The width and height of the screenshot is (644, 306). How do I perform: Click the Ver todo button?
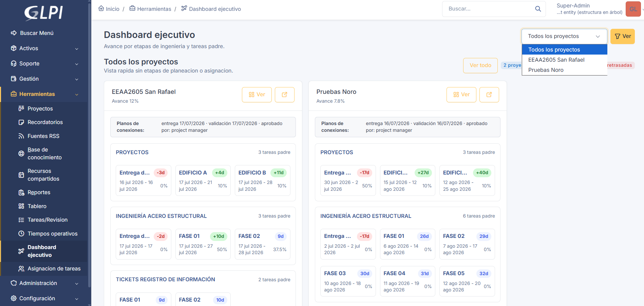click(480, 65)
